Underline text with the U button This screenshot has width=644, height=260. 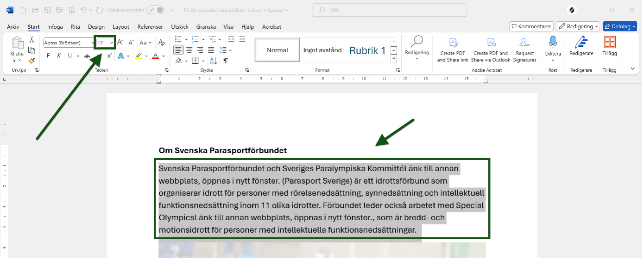click(70, 56)
